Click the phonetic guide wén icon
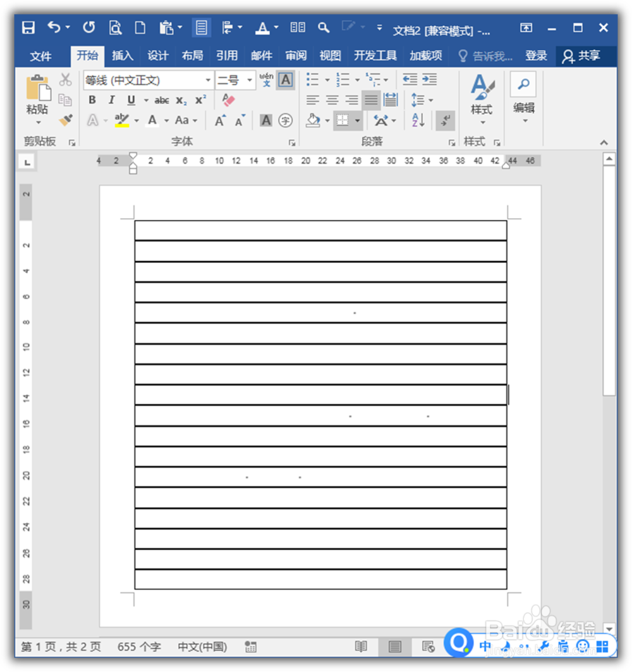The image size is (632, 672). pyautogui.click(x=266, y=80)
